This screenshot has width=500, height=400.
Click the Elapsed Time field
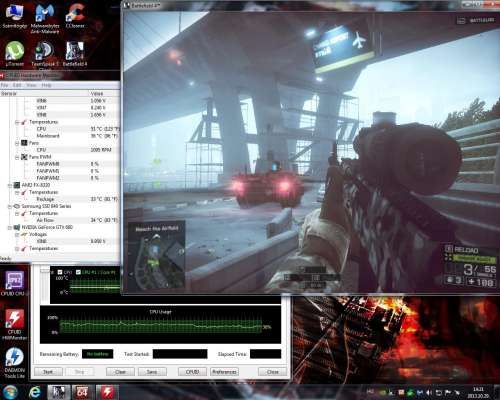click(x=265, y=354)
